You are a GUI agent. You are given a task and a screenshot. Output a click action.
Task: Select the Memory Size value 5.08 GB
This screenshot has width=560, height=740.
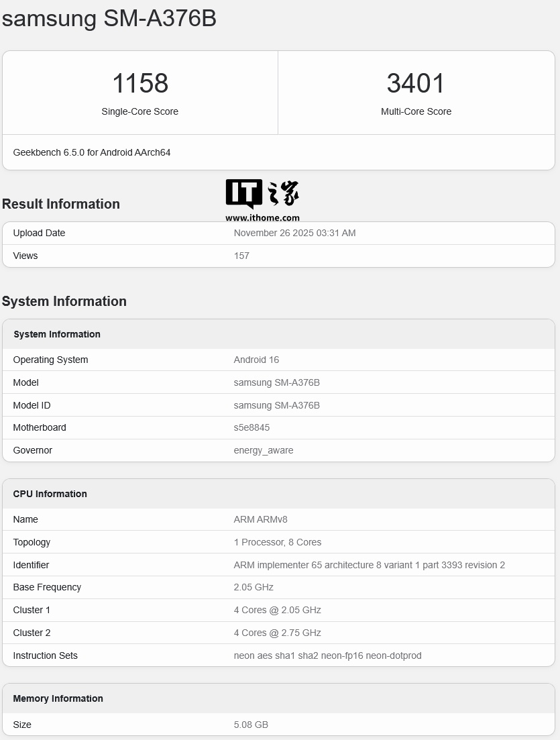[250, 725]
